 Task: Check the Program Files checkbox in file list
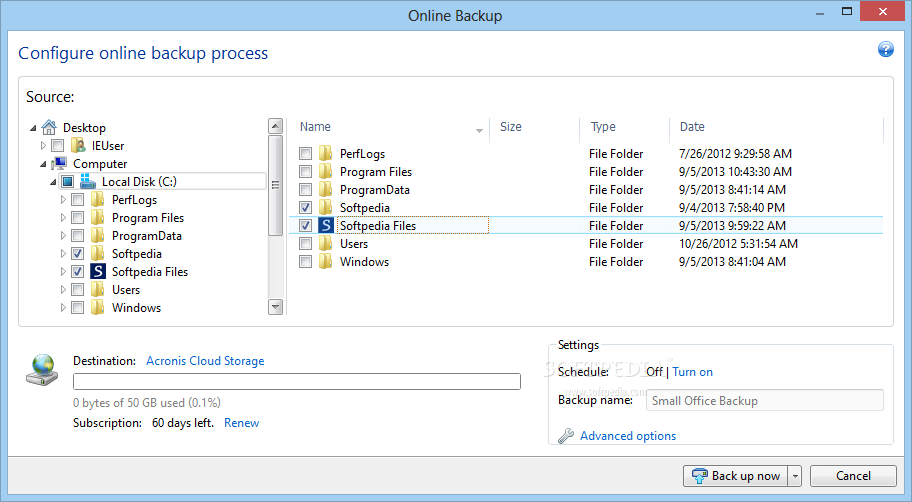(305, 172)
